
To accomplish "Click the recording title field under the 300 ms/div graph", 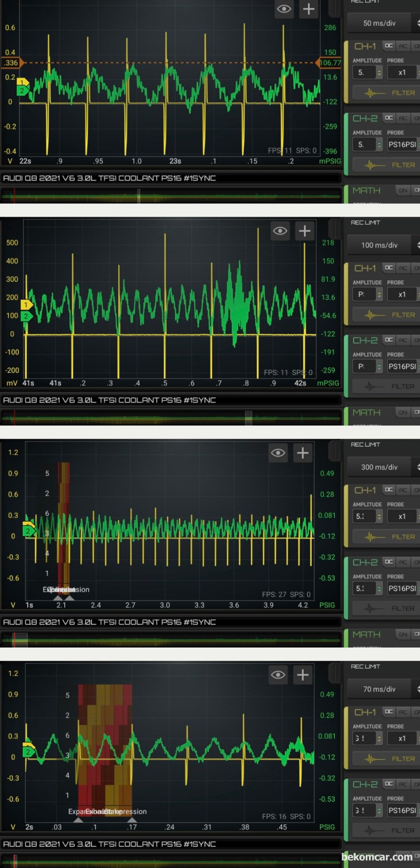I will (x=171, y=622).
